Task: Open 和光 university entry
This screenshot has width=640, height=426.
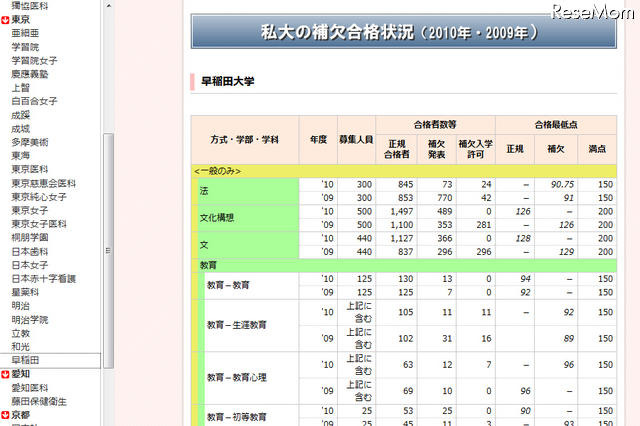Action: (x=20, y=347)
